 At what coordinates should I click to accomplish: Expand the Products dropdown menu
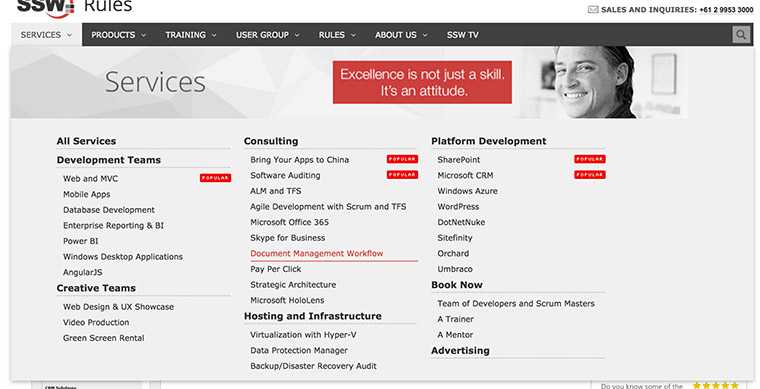tap(119, 35)
